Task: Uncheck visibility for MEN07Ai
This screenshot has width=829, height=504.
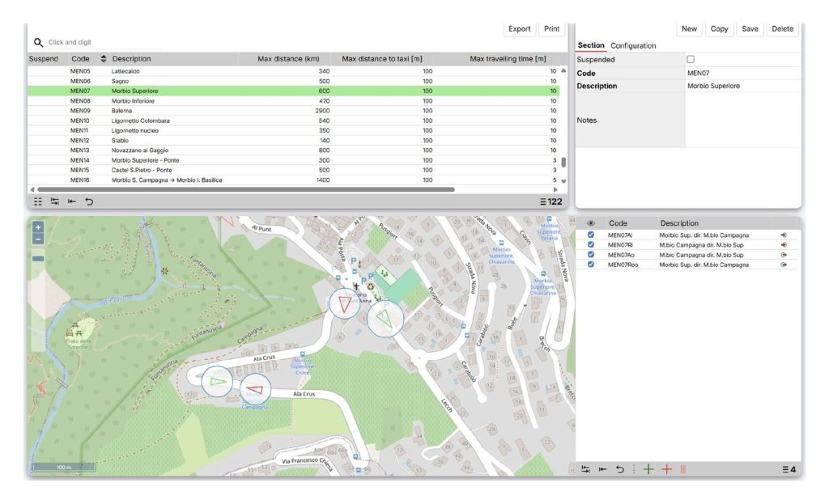Action: click(590, 235)
